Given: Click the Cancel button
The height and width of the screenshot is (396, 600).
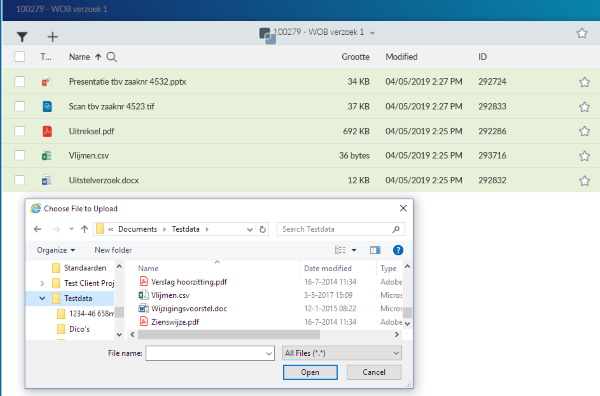Looking at the screenshot, I should pyautogui.click(x=374, y=372).
